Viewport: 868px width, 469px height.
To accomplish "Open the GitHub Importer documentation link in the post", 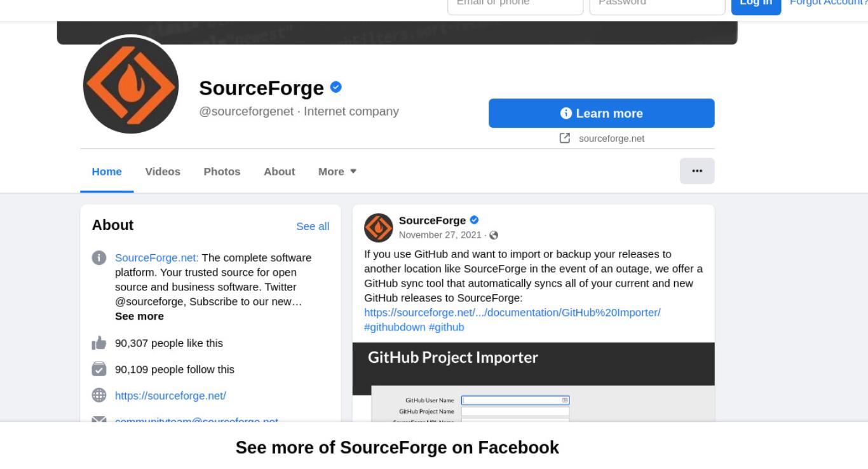I will click(512, 313).
